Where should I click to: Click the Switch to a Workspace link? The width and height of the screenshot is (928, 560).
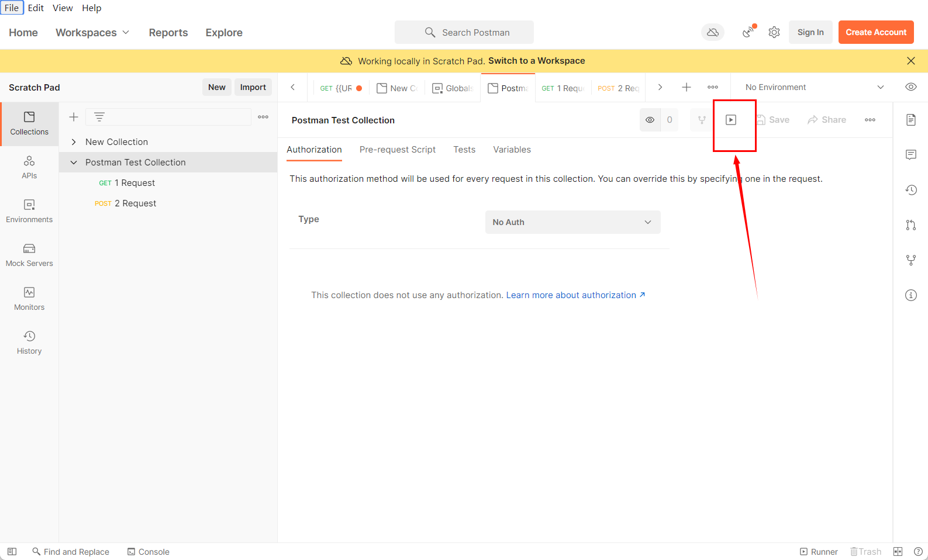point(537,61)
